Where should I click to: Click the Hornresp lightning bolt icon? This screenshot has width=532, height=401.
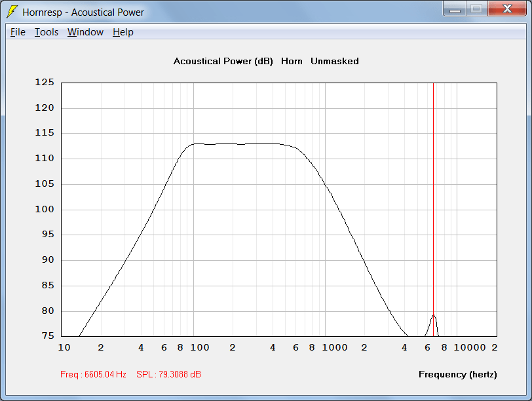12,12
